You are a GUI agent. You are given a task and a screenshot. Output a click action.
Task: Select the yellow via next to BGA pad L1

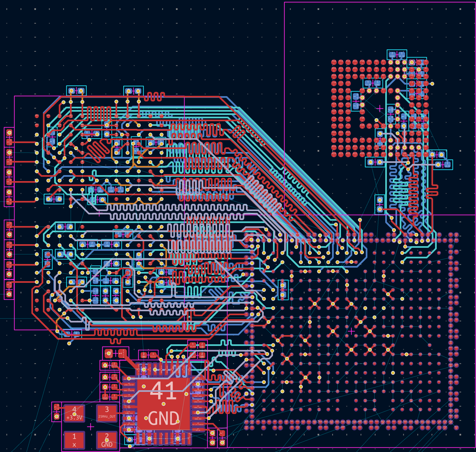click(432, 84)
